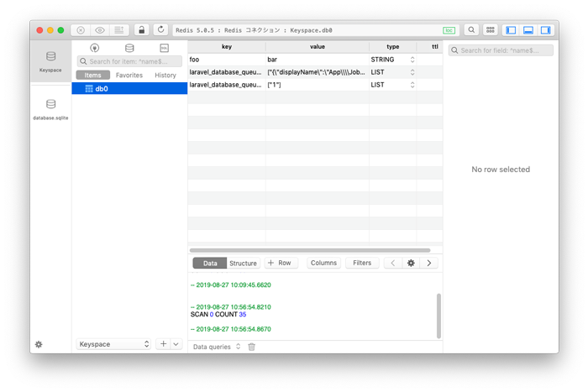
Task: Select the displayName value cell
Action: 318,72
